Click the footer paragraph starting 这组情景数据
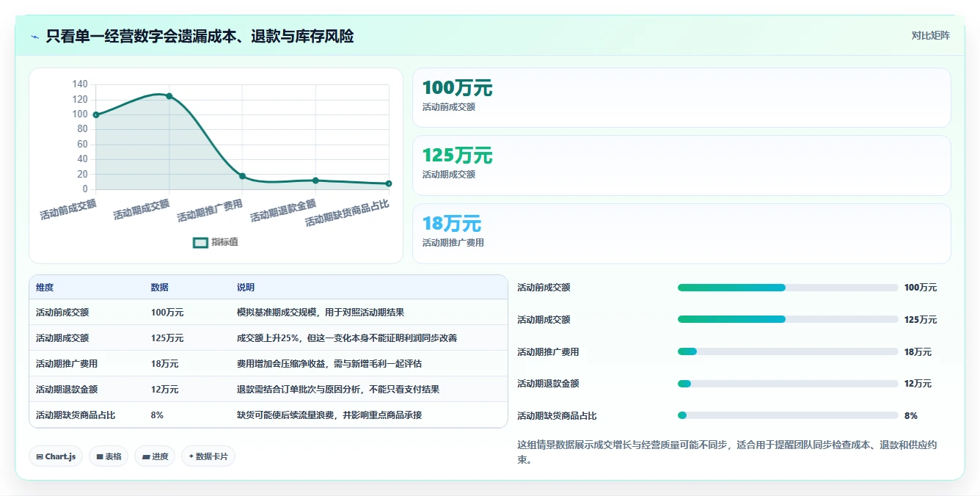 click(726, 452)
